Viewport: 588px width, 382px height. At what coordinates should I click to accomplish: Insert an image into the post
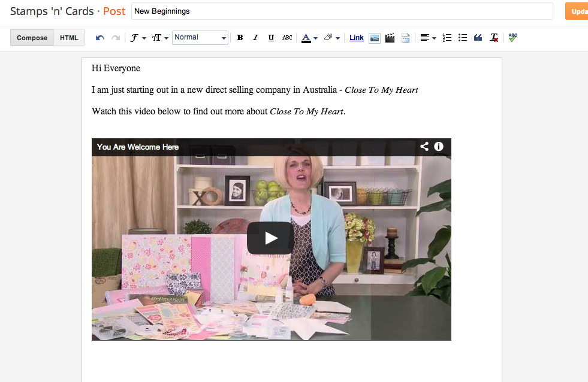pos(374,38)
